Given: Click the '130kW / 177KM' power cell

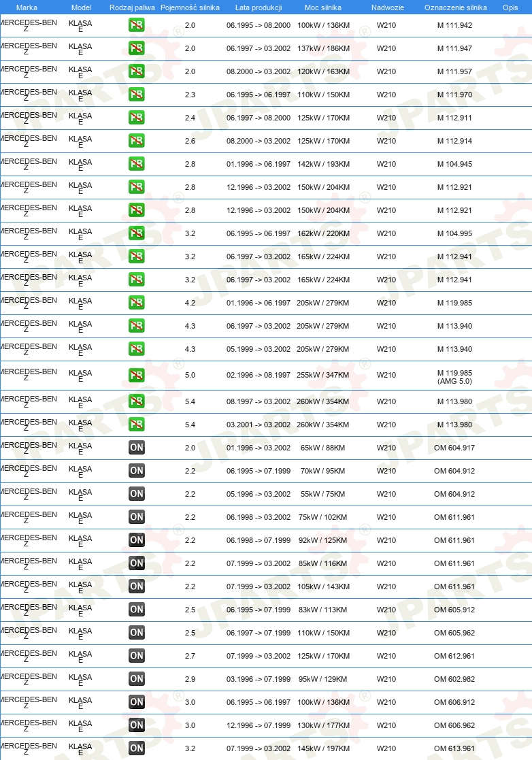Looking at the screenshot, I should 324,725.
